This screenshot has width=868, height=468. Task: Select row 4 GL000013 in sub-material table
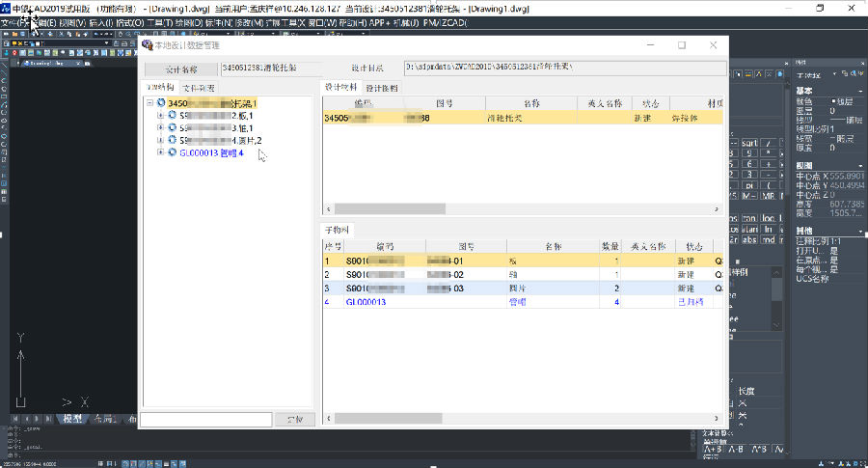pos(366,302)
